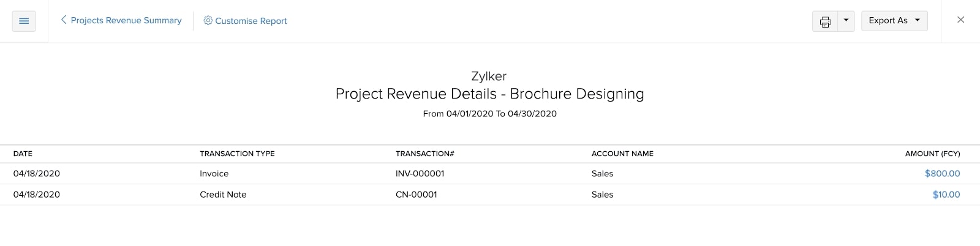
Task: Click the AMOUNT (FCY) column header
Action: pos(932,154)
